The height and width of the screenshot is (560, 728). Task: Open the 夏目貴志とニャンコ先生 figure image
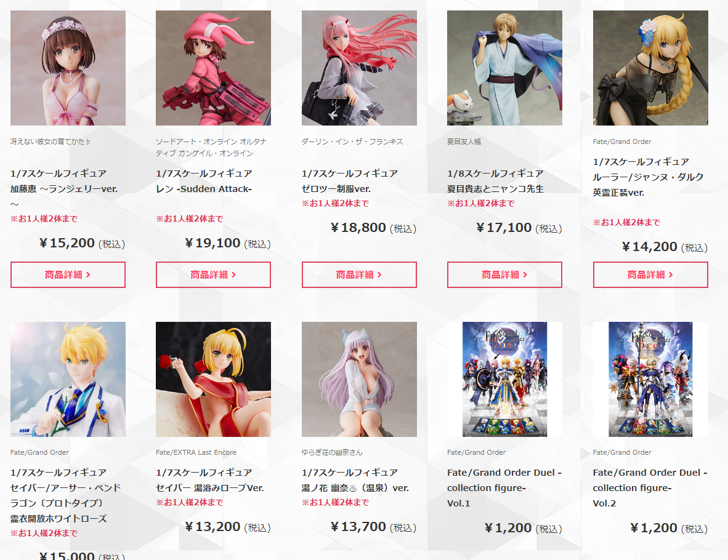tap(504, 68)
